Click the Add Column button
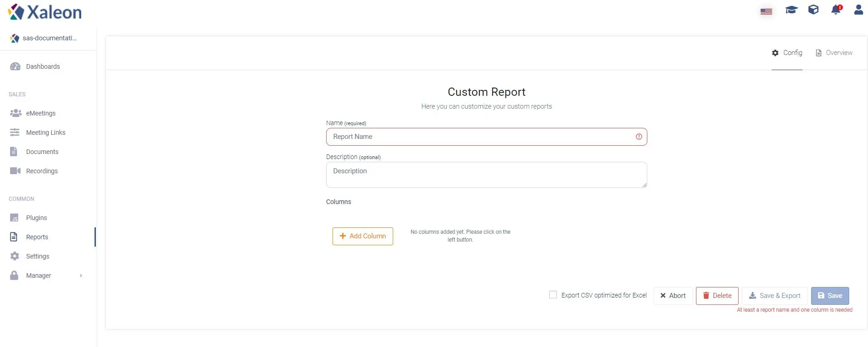The image size is (868, 347). [x=362, y=236]
